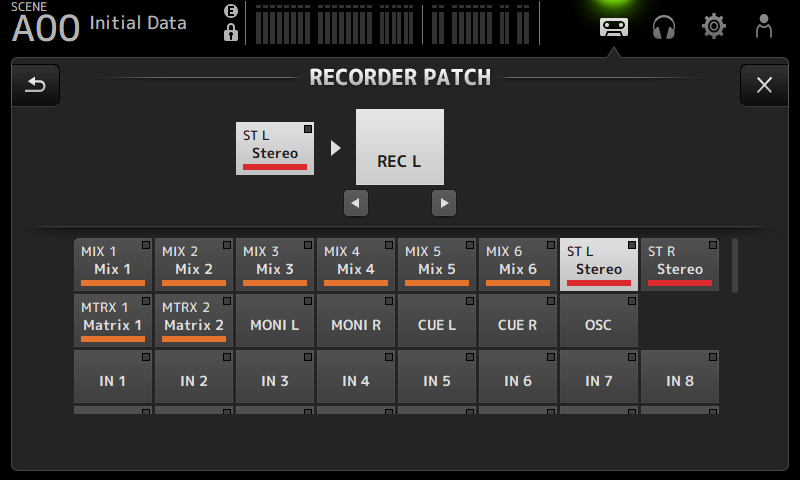This screenshot has height=480, width=800.
Task: Click the source list scrollbar
Action: tap(736, 265)
